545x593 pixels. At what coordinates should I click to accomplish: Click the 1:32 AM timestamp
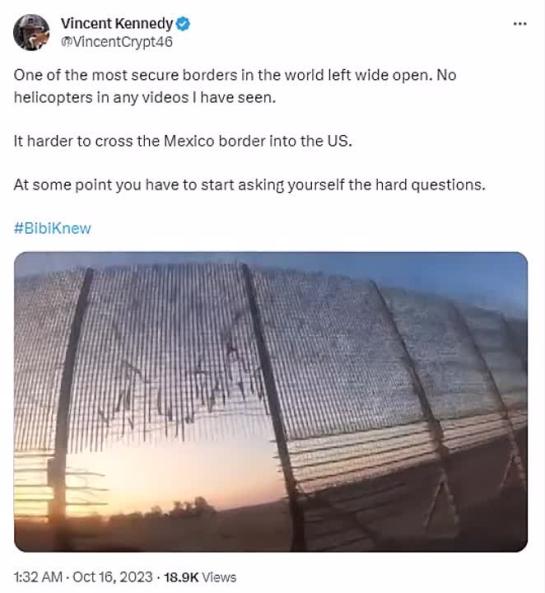(x=38, y=577)
